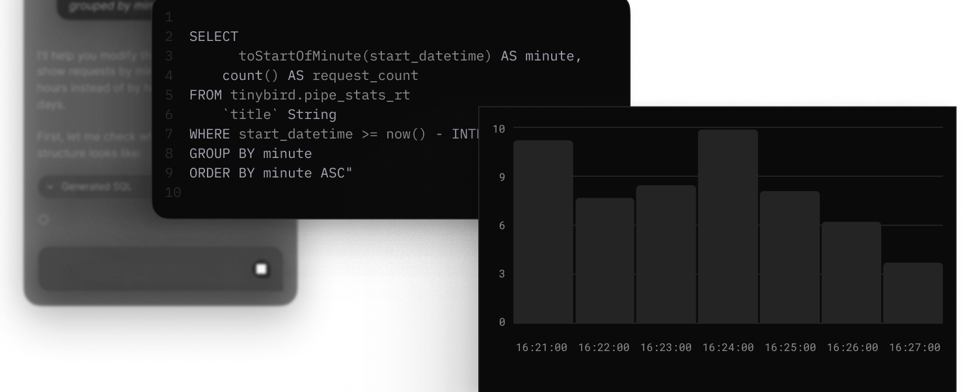
Task: Click the 16:27:00 x-axis label
Action: click(914, 348)
